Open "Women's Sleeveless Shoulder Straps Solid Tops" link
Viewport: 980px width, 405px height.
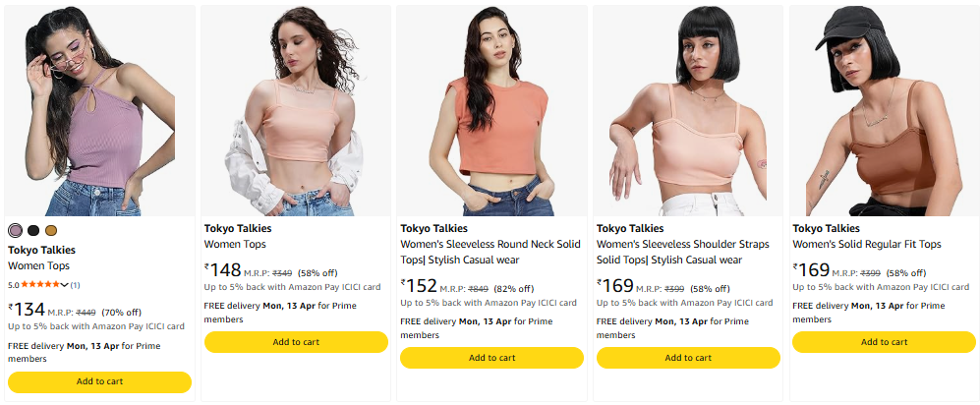click(x=686, y=252)
